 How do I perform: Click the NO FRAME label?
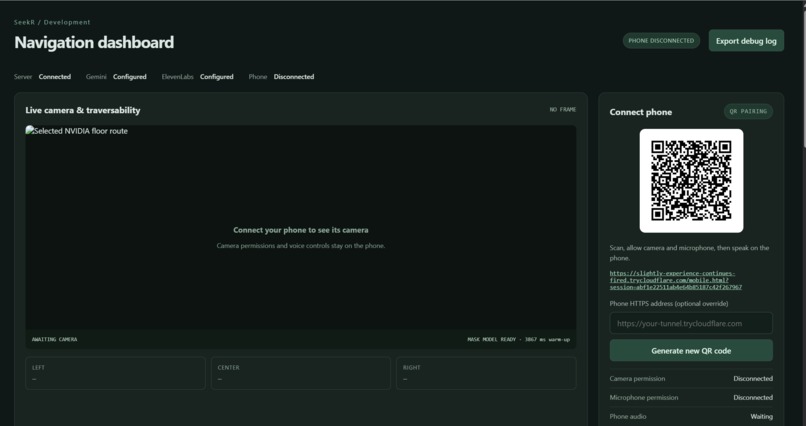563,109
